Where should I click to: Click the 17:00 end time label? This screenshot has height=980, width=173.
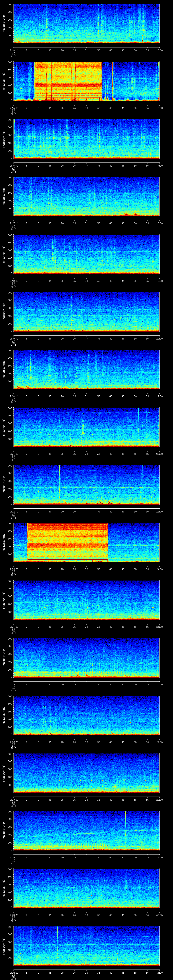pyautogui.click(x=160, y=166)
